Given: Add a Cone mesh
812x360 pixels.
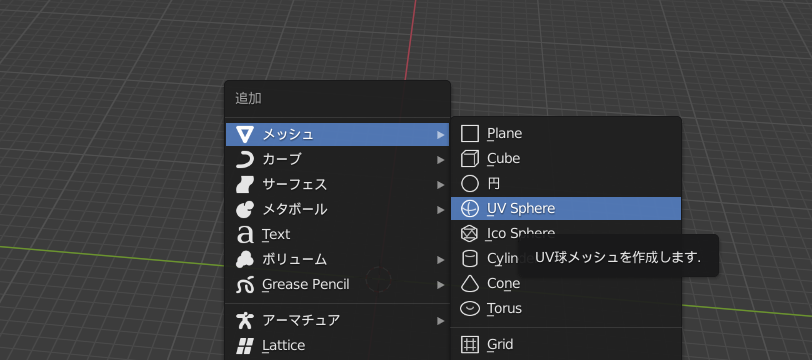Looking at the screenshot, I should [566, 283].
